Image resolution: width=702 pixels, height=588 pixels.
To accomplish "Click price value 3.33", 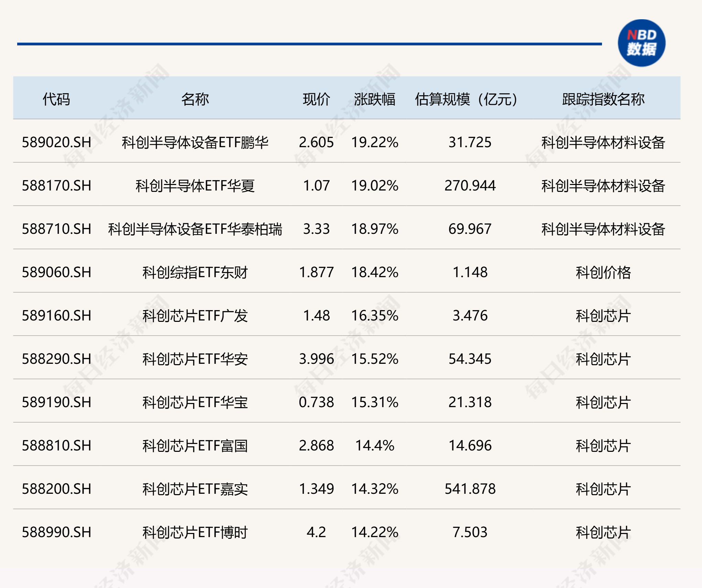I will [316, 229].
